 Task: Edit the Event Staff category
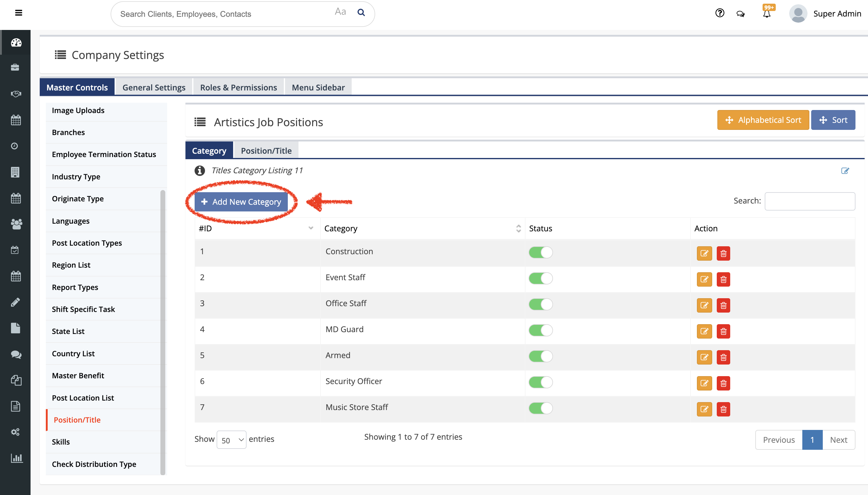(704, 280)
